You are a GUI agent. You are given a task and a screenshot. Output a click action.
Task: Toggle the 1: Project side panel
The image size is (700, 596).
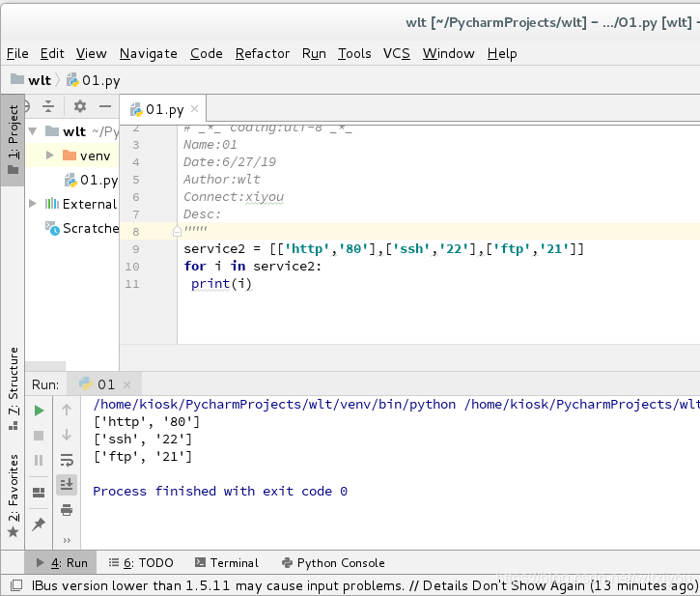tap(13, 140)
